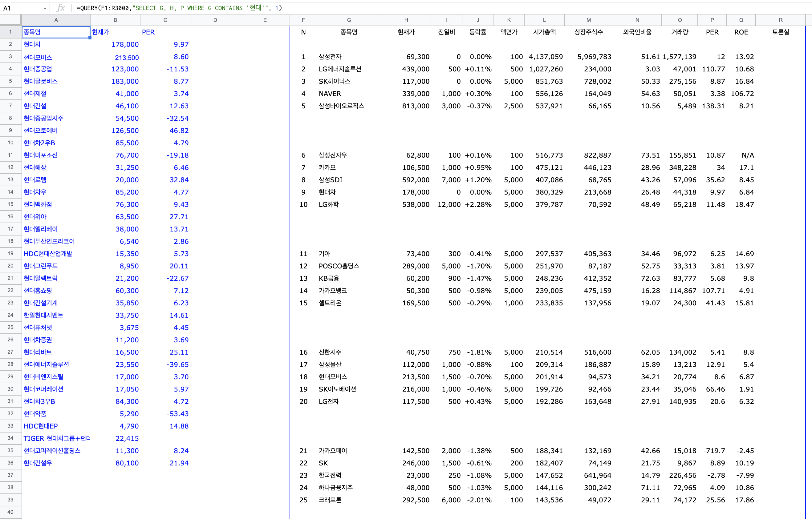This screenshot has width=812, height=519.
Task: Click the PER header cell in column C
Action: coord(148,32)
